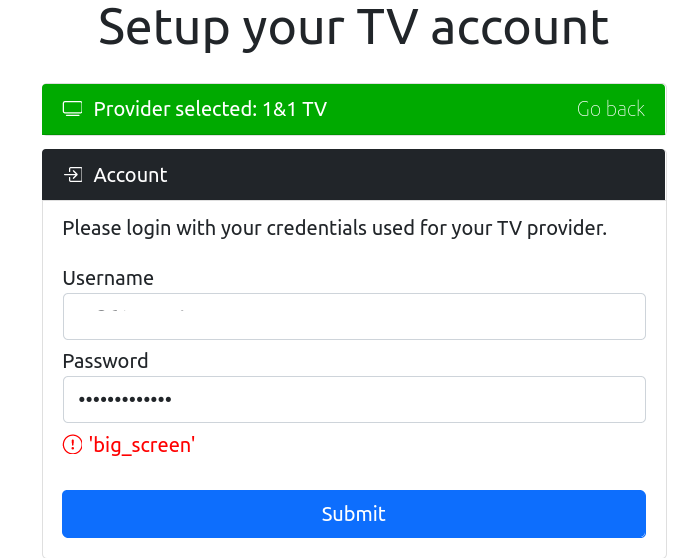The width and height of the screenshot is (691, 558).
Task: Focus the Username input field
Action: coord(354,316)
